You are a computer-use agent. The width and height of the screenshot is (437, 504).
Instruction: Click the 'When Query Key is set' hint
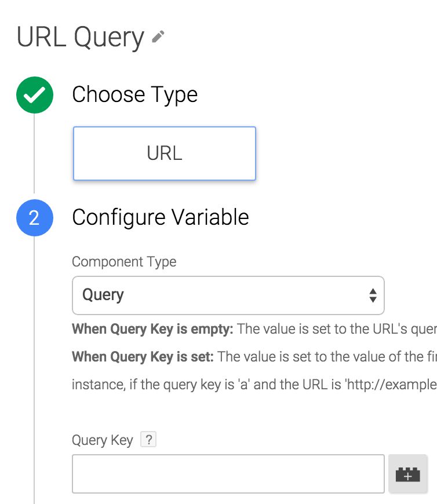143,357
